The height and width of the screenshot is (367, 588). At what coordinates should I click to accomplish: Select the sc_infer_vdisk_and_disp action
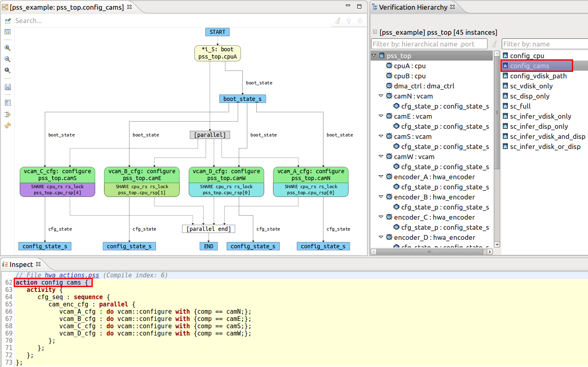(547, 136)
